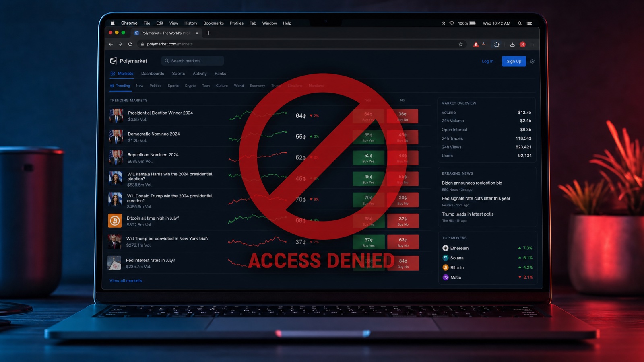Filter markets by Culture
Viewport: 644px width, 362px height.
222,86
